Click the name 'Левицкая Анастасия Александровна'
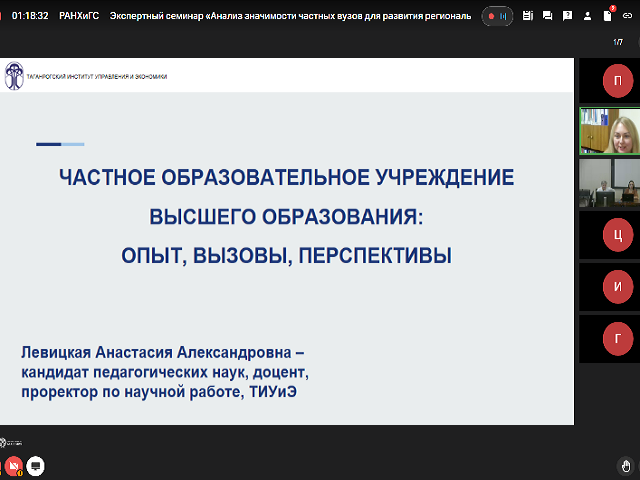The height and width of the screenshot is (480, 640). pos(156,352)
